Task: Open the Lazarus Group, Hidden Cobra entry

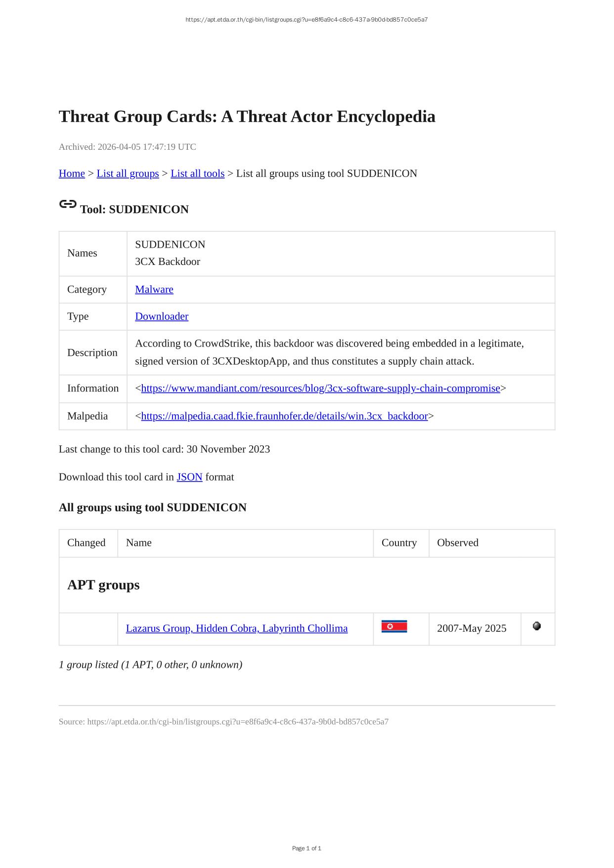Action: (x=236, y=628)
